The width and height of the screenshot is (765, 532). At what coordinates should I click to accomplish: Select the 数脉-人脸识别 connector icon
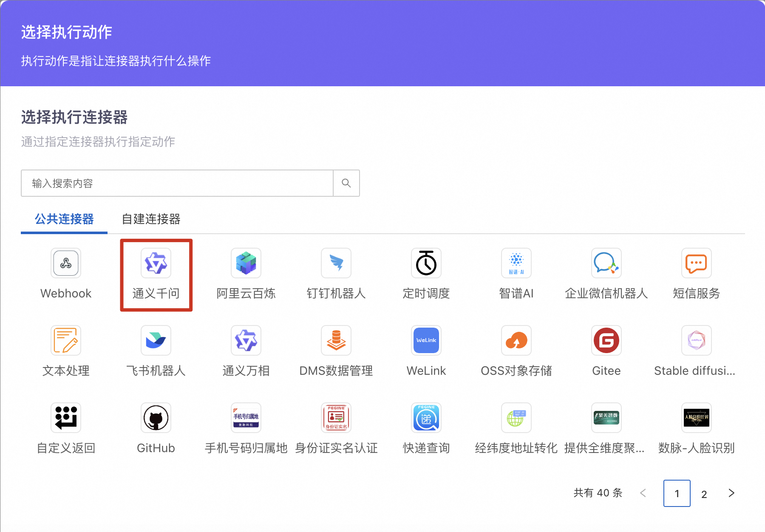tap(697, 418)
